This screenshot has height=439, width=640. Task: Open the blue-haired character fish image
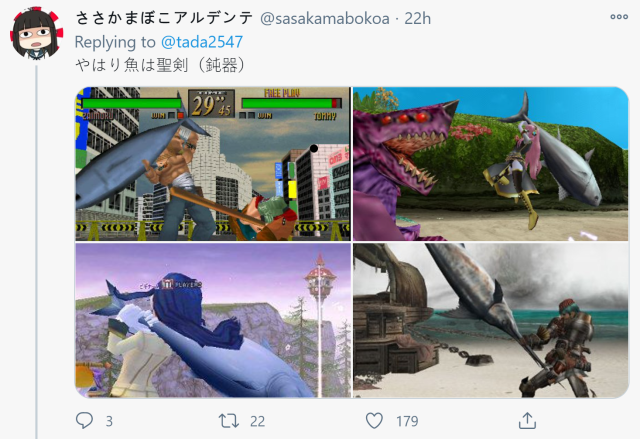coord(213,320)
